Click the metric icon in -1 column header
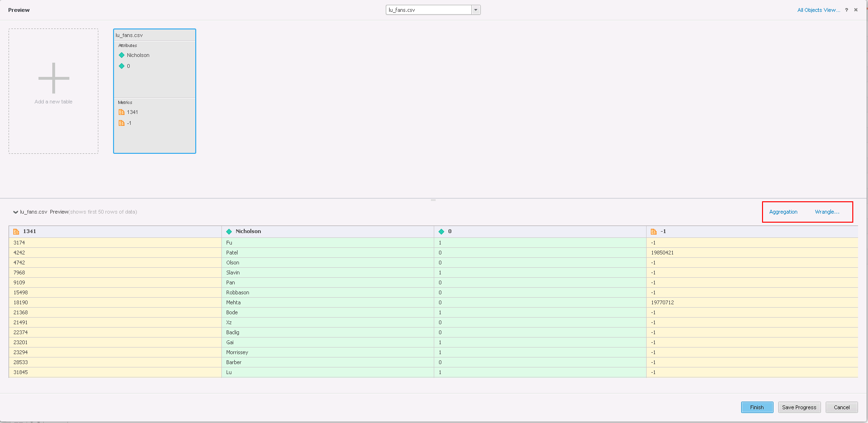The width and height of the screenshot is (868, 423). (654, 232)
